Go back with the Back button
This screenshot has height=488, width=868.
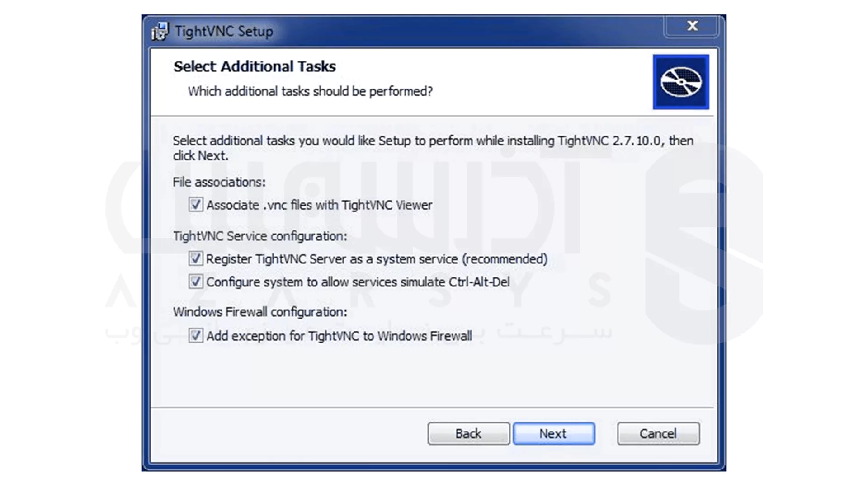(x=468, y=434)
